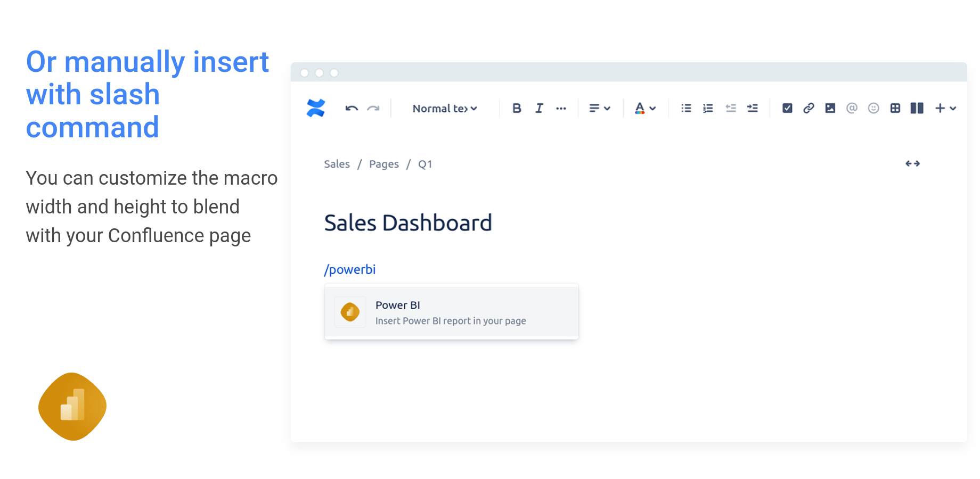The width and height of the screenshot is (980, 479).
Task: Open the text color dropdown
Action: pos(645,109)
